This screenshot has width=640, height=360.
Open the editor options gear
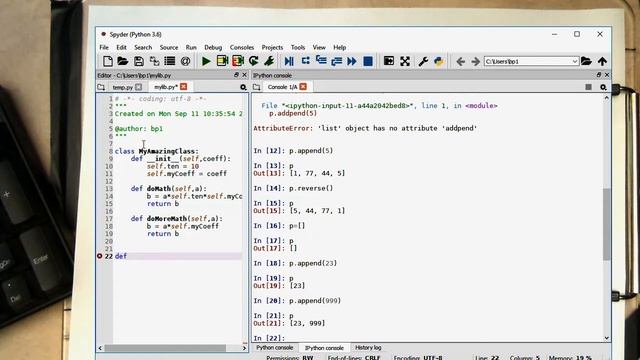coord(243,87)
